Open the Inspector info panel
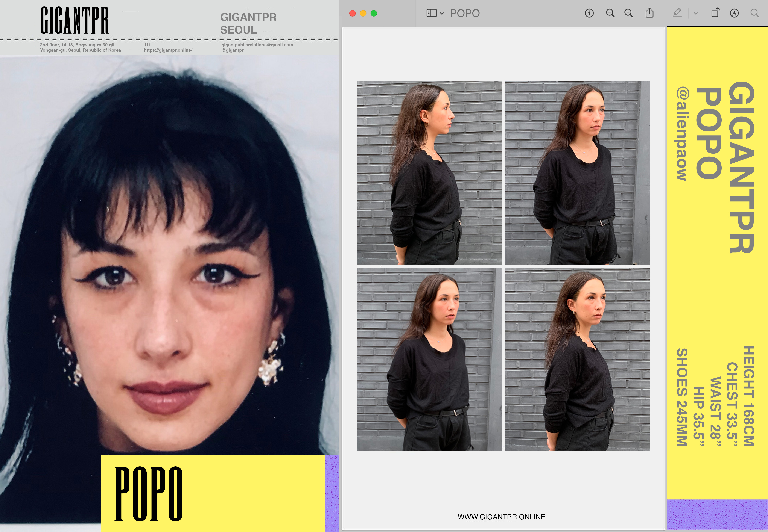The width and height of the screenshot is (768, 532). pos(589,13)
